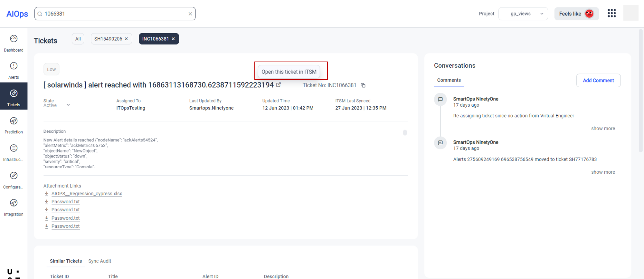
Task: Click the external link icon beside ticket title
Action: (279, 85)
